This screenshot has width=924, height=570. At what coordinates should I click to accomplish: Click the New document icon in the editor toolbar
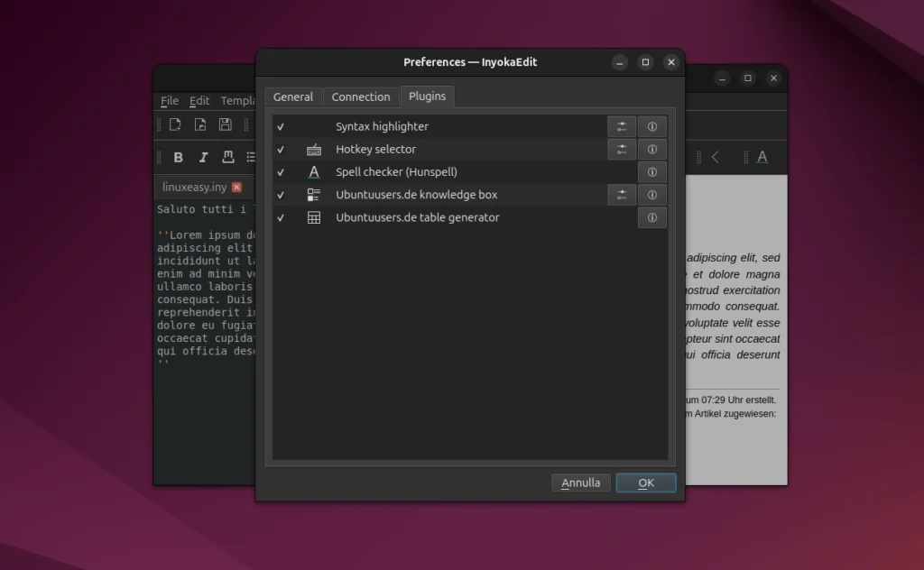pyautogui.click(x=174, y=124)
